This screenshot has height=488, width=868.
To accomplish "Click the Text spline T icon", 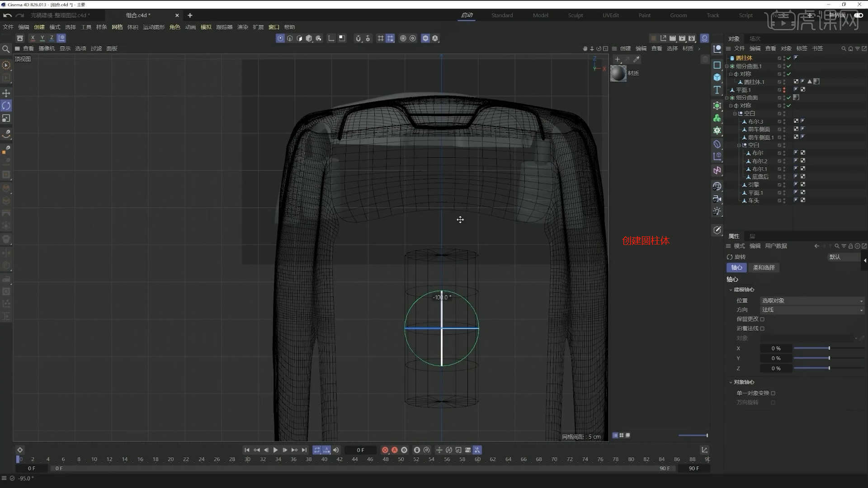I will [x=717, y=90].
